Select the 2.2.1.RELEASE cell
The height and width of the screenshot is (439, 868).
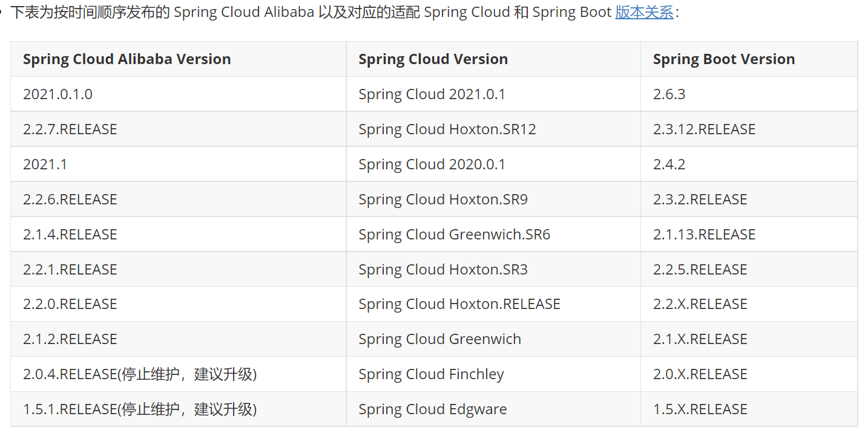click(179, 270)
